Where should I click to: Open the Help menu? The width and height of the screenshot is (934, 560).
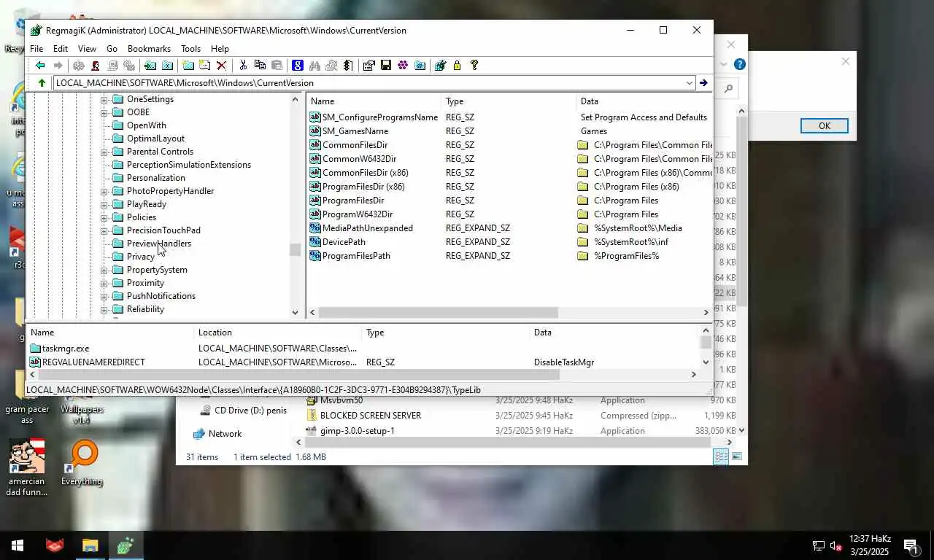coord(220,49)
